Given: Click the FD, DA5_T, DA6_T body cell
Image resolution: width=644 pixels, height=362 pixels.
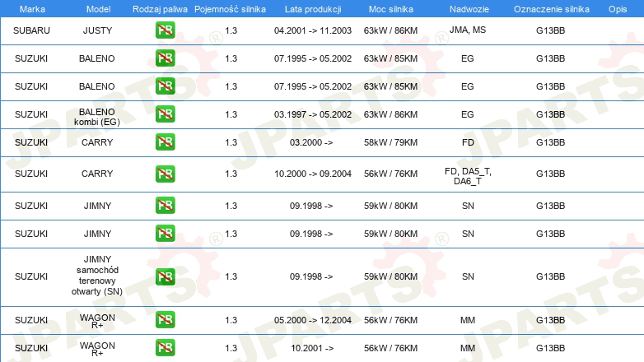Looking at the screenshot, I should [468, 176].
